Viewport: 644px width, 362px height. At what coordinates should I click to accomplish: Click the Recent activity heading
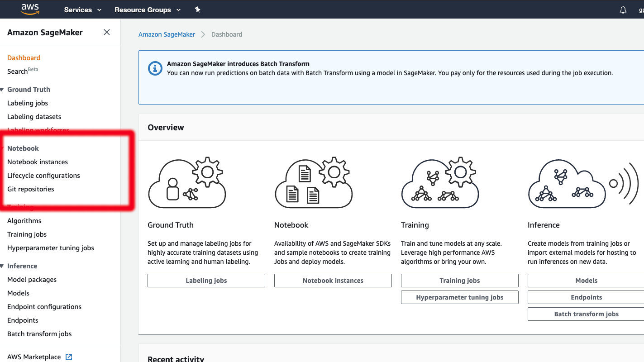[176, 358]
